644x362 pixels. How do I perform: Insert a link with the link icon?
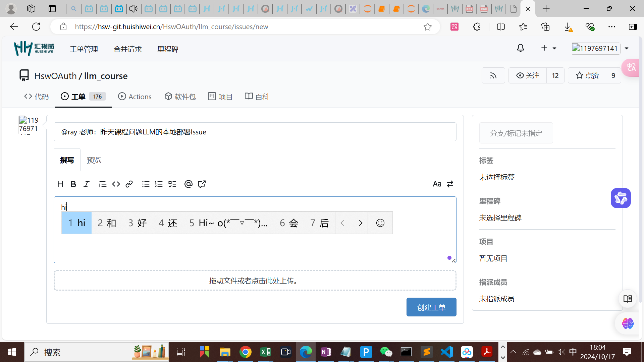(x=129, y=184)
